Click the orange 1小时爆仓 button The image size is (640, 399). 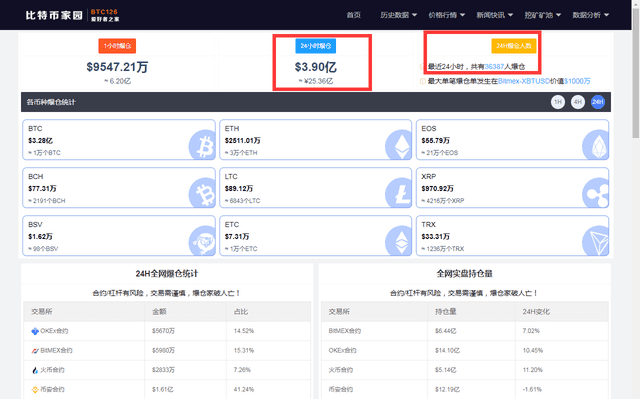[x=117, y=46]
